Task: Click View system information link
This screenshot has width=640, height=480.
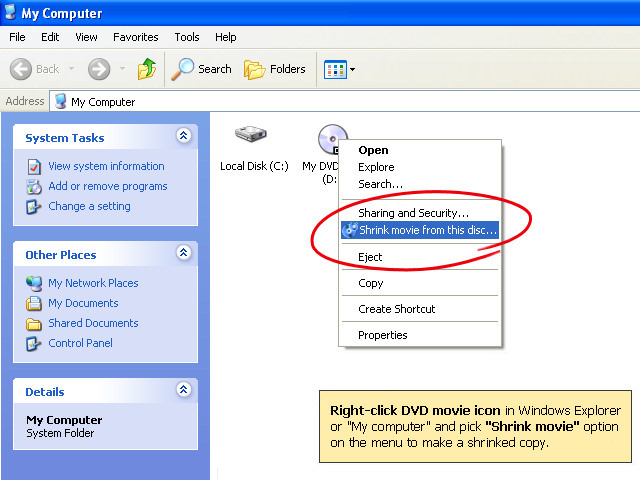Action: tap(106, 167)
